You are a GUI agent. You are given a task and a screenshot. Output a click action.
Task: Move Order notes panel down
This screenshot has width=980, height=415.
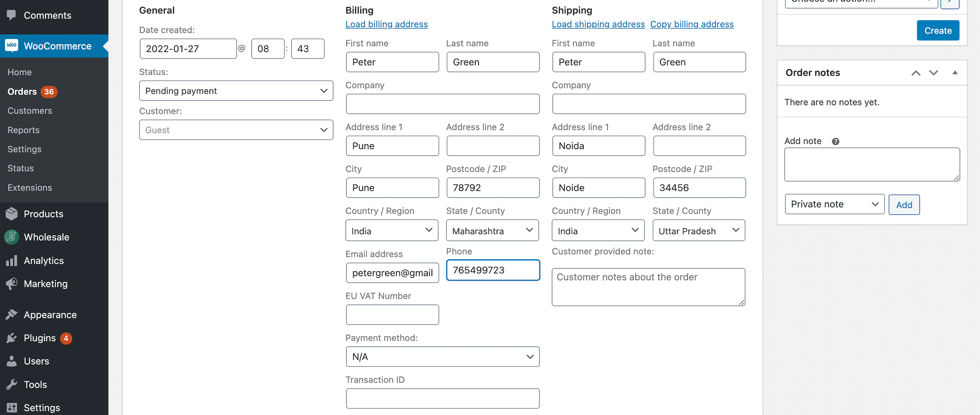click(933, 73)
